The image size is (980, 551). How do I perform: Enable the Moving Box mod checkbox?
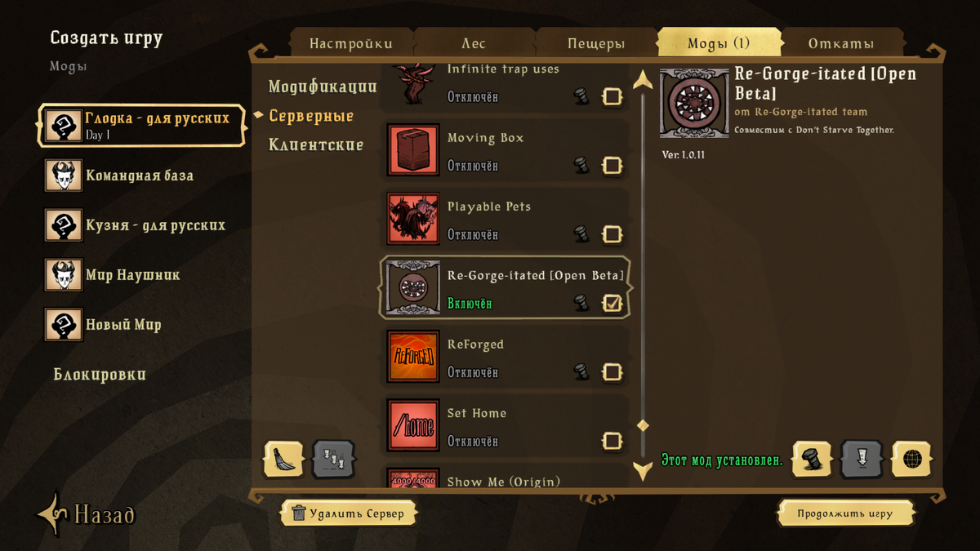[612, 166]
